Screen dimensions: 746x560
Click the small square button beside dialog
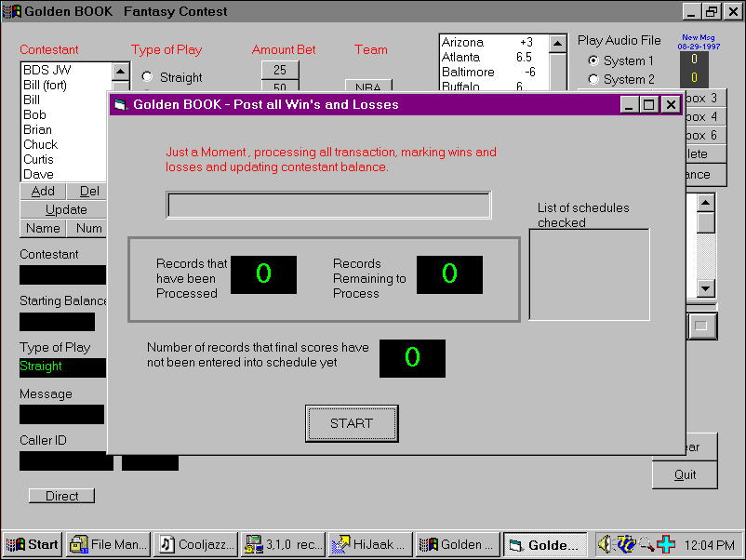(x=702, y=326)
